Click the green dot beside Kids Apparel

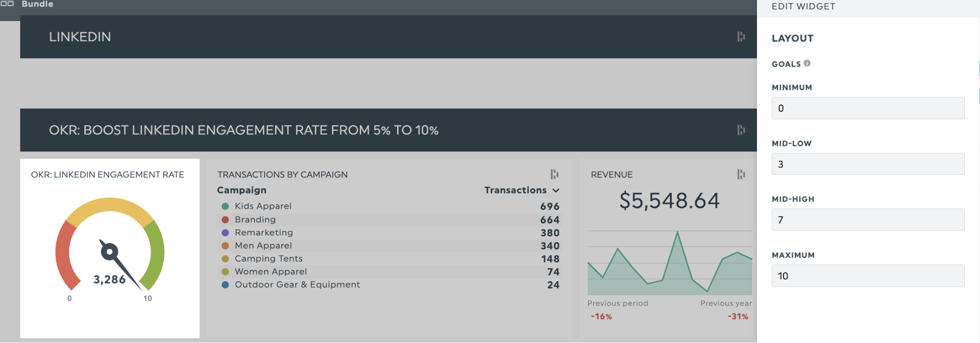point(226,206)
